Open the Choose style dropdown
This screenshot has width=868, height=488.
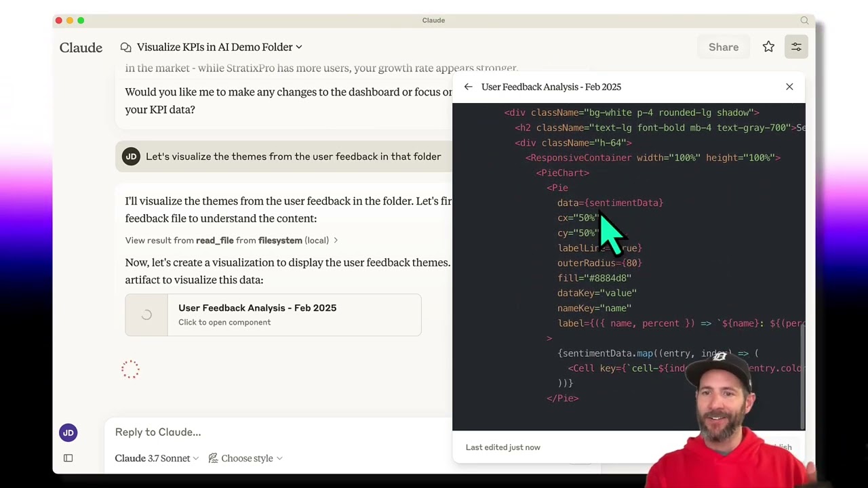click(245, 458)
